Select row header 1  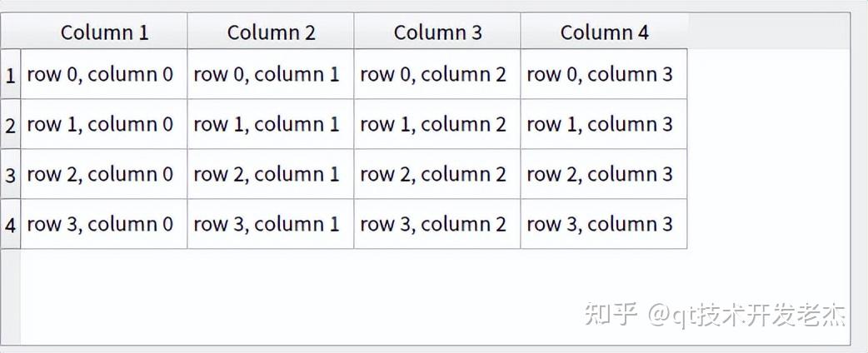coord(11,75)
